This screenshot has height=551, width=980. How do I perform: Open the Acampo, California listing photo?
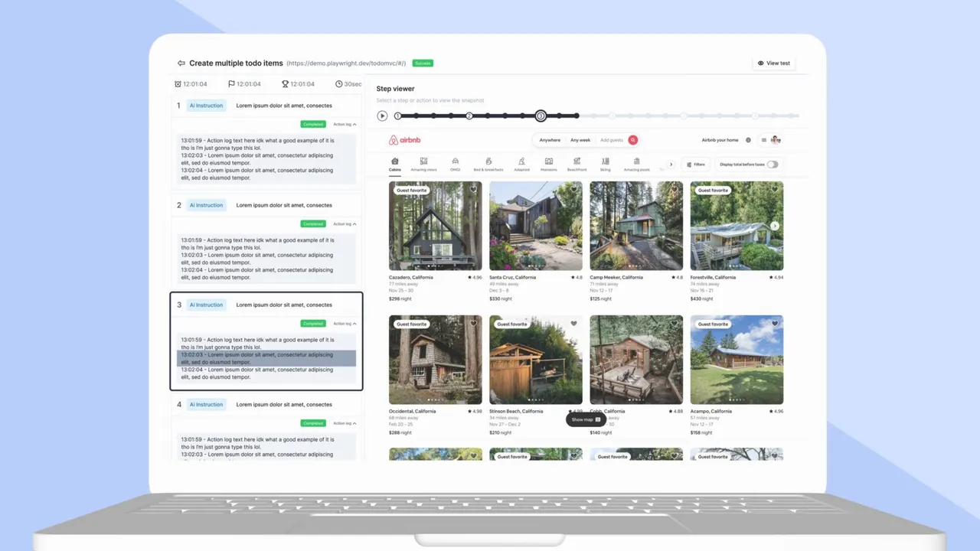737,360
